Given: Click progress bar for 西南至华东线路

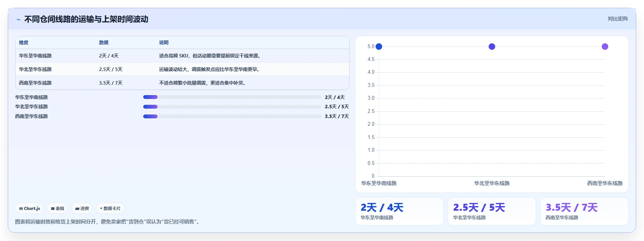Looking at the screenshot, I should pos(232,116).
